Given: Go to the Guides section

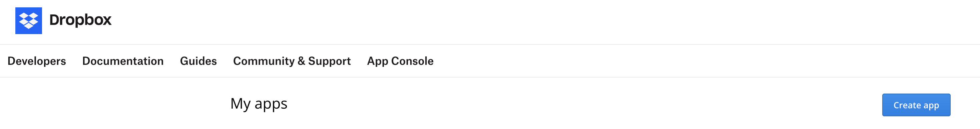Looking at the screenshot, I should (198, 61).
